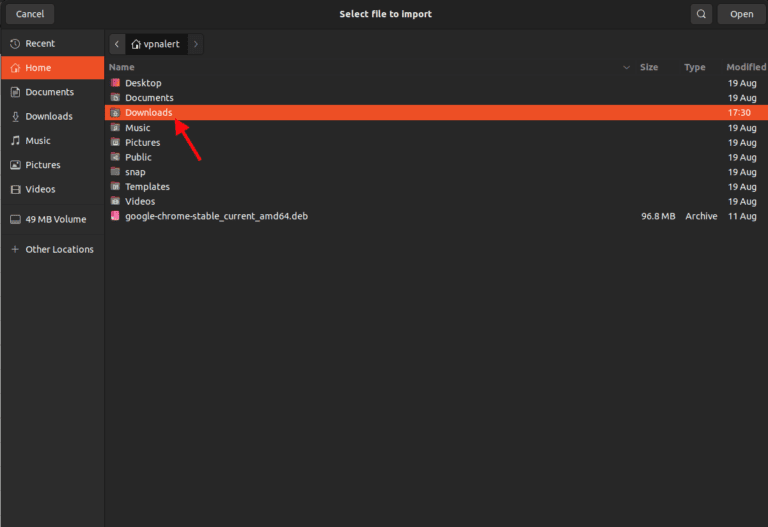The width and height of the screenshot is (768, 527).
Task: Open Videos from the sidebar
Action: click(52, 189)
